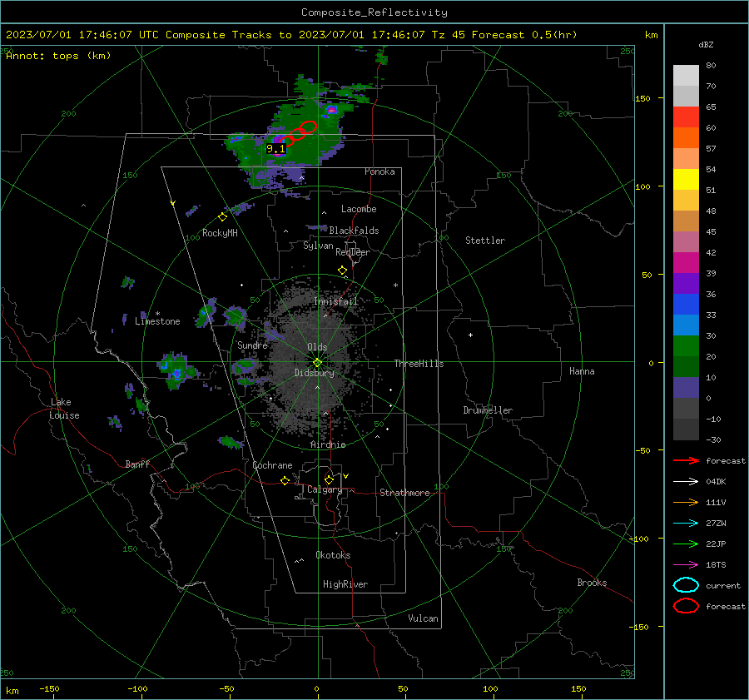The height and width of the screenshot is (700, 749).
Task: Select the magenta swatch between 42 and 39 dBZ
Action: pos(686,263)
